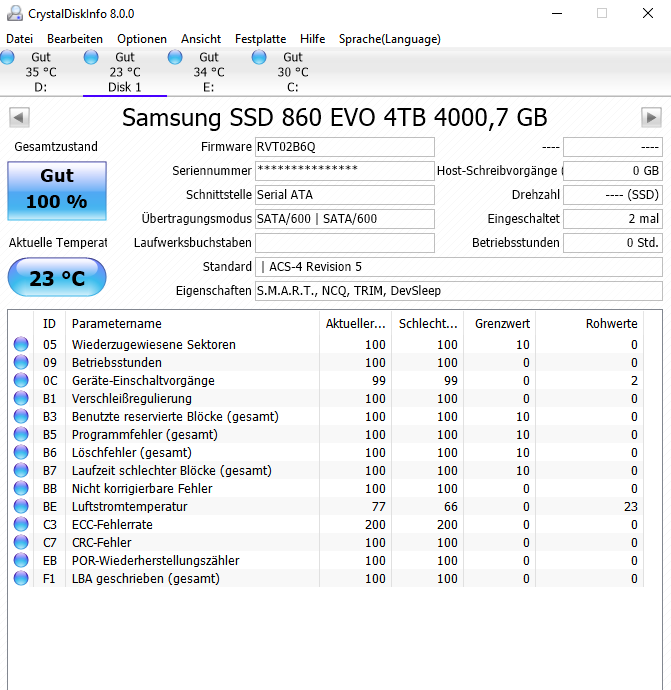
Task: Click the Grenzwert column header
Action: click(x=499, y=324)
